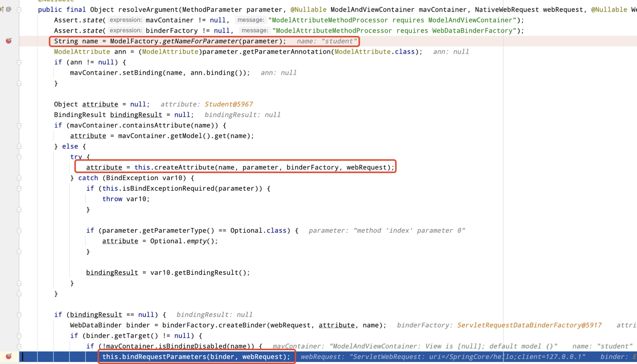The height and width of the screenshot is (364, 637).
Task: Fold the 'try {' block marker
Action: point(19,157)
